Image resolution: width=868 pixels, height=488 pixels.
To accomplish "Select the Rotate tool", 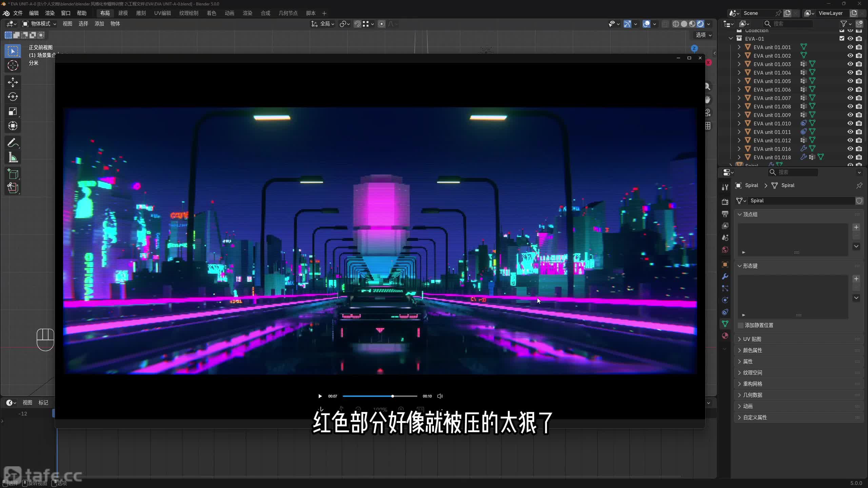I will pyautogui.click(x=13, y=97).
